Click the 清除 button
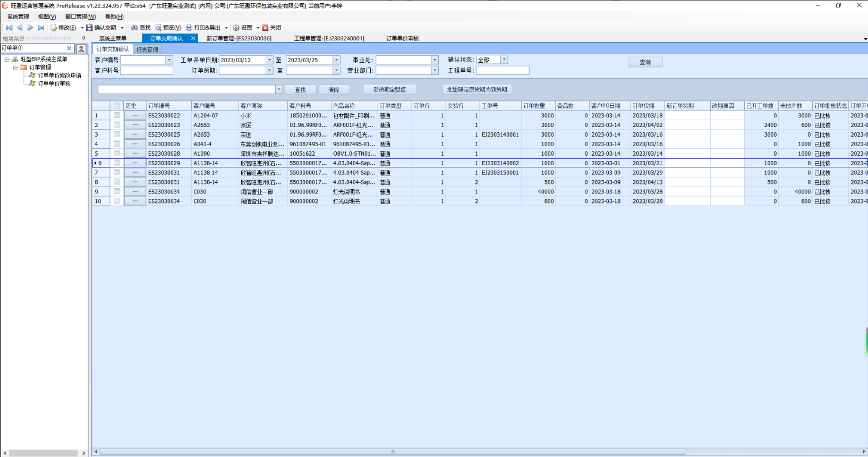 coord(334,90)
